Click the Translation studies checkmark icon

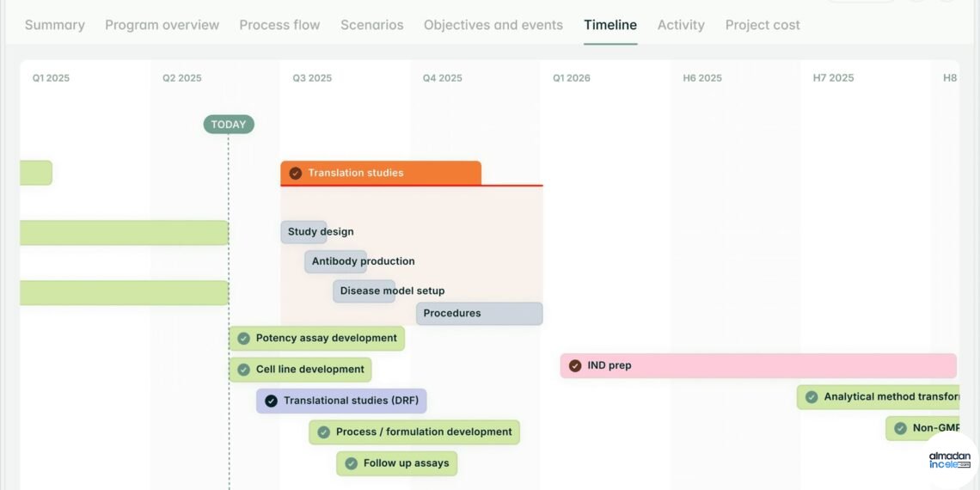tap(296, 173)
